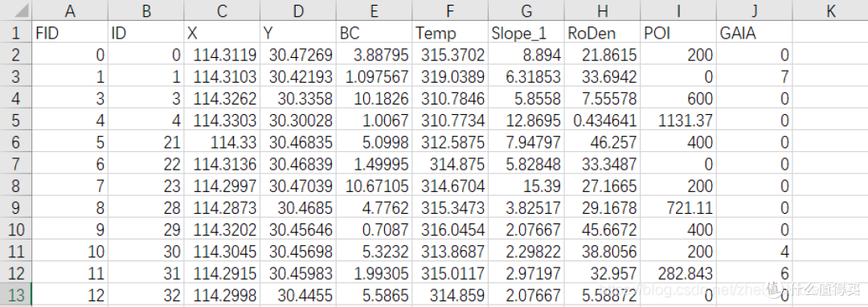Click cell with value 314.875
Image resolution: width=868 pixels, height=307 pixels.
pos(450,164)
